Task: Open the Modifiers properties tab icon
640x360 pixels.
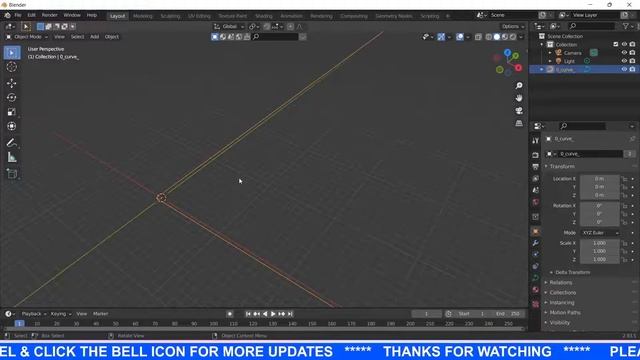Action: coord(536,243)
